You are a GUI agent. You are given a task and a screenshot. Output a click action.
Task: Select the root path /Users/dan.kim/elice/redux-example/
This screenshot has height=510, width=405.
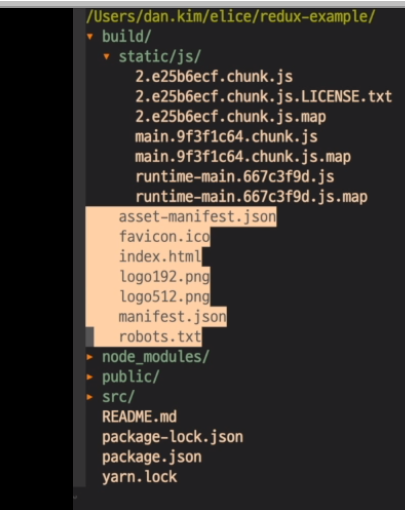(231, 16)
